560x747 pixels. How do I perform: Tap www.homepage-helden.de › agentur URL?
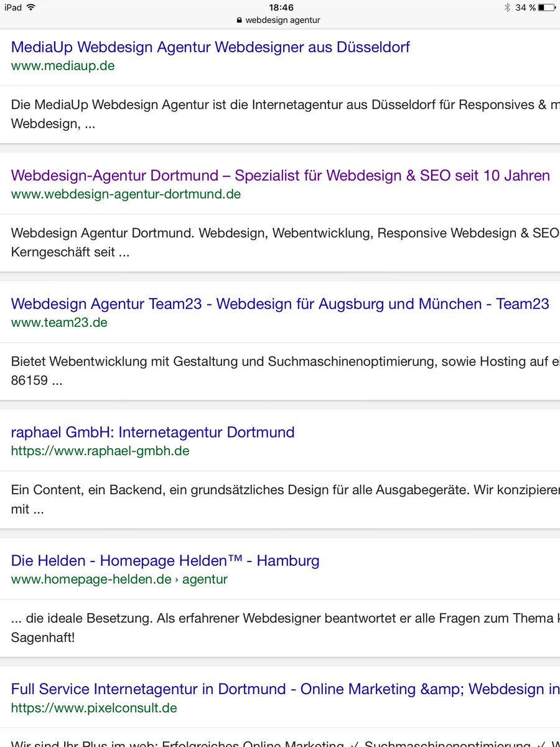(119, 580)
